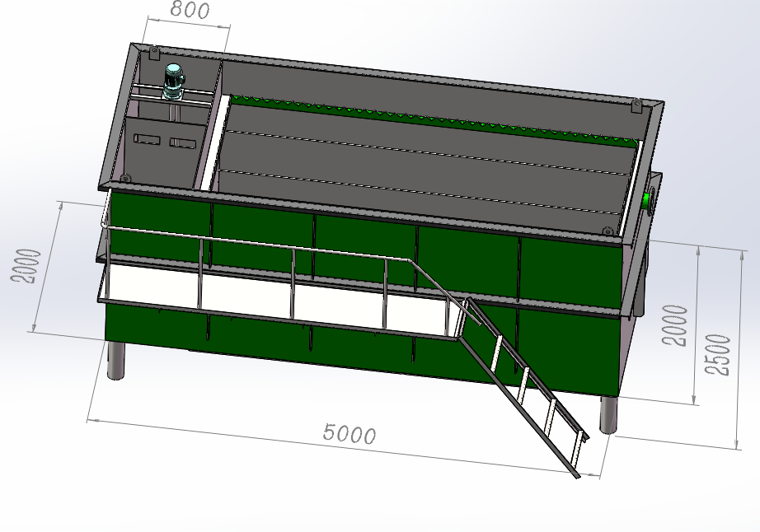Select the lifting lug above the agitator motor
This screenshot has height=532, width=760.
(x=154, y=52)
